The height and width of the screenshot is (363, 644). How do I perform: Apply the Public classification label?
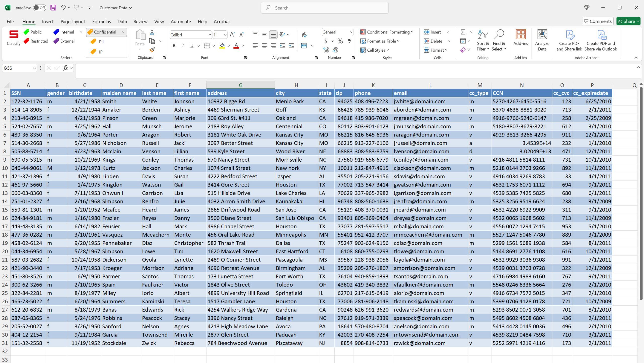tap(32, 32)
